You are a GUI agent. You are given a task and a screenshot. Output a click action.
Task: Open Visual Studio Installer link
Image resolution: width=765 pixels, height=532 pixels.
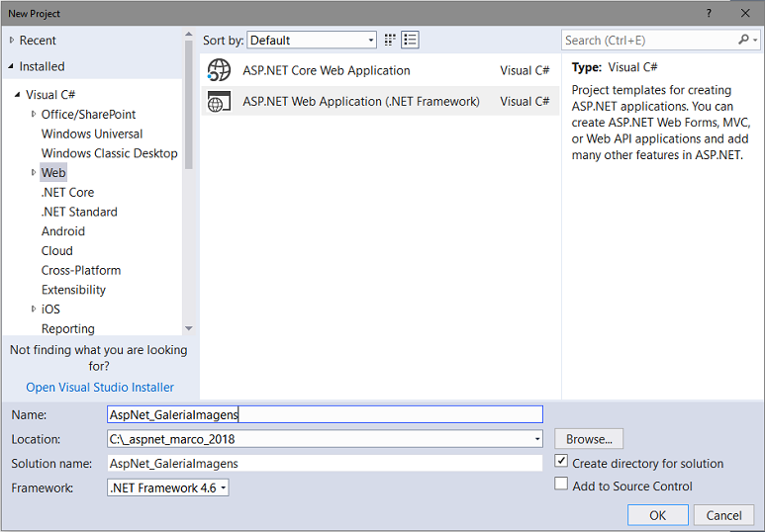(x=100, y=387)
